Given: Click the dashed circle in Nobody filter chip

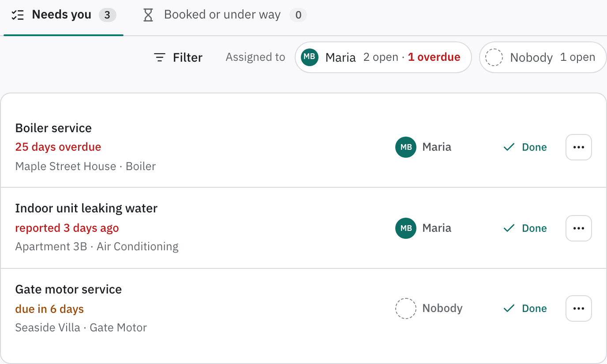Looking at the screenshot, I should [494, 57].
